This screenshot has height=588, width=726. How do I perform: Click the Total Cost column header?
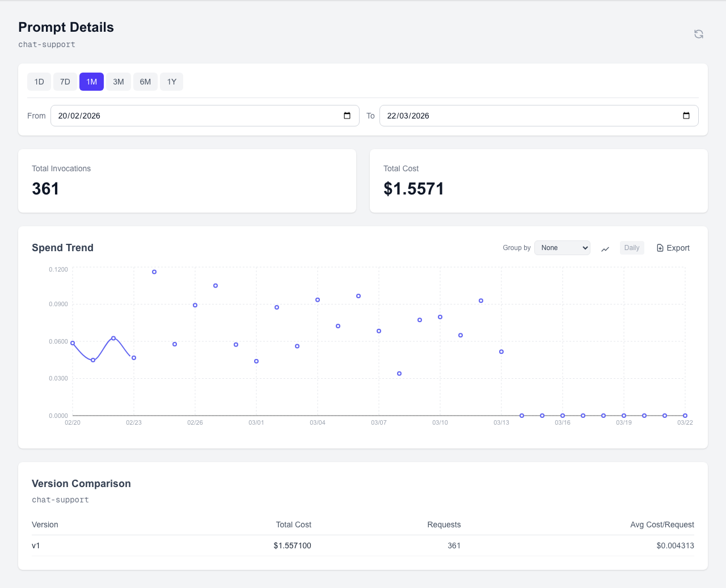(293, 524)
